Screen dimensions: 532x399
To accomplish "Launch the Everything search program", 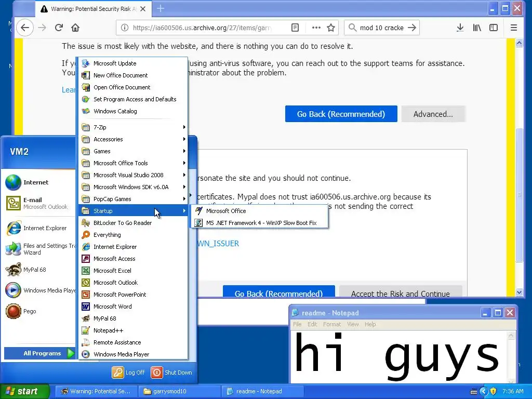I will coord(133,235).
